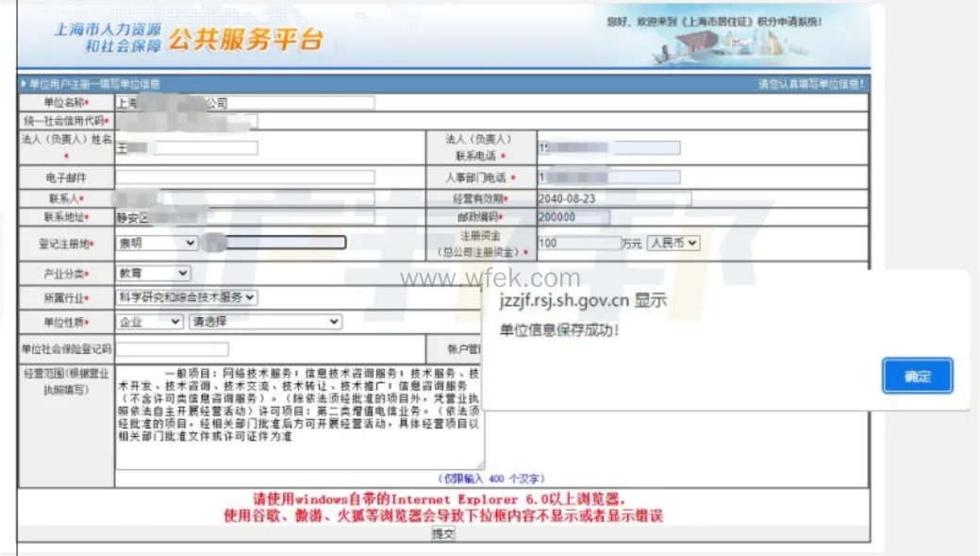Click the 电子邮件 input field

click(244, 177)
